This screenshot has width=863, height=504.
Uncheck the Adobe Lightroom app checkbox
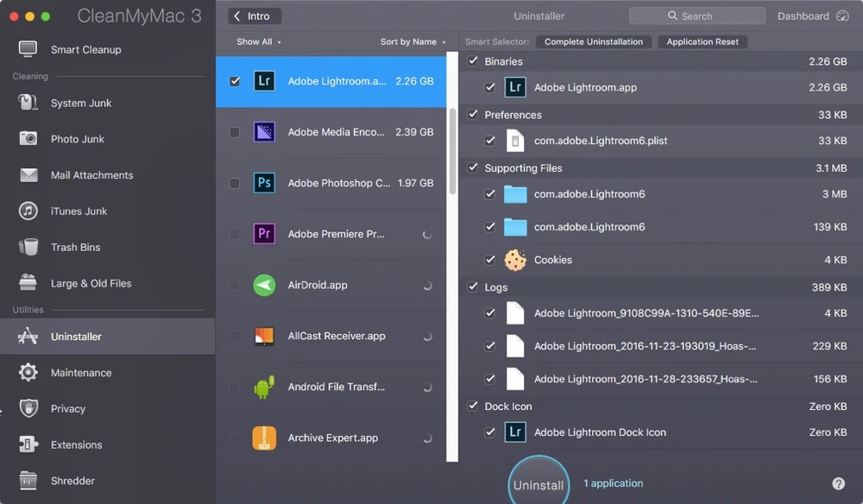235,81
